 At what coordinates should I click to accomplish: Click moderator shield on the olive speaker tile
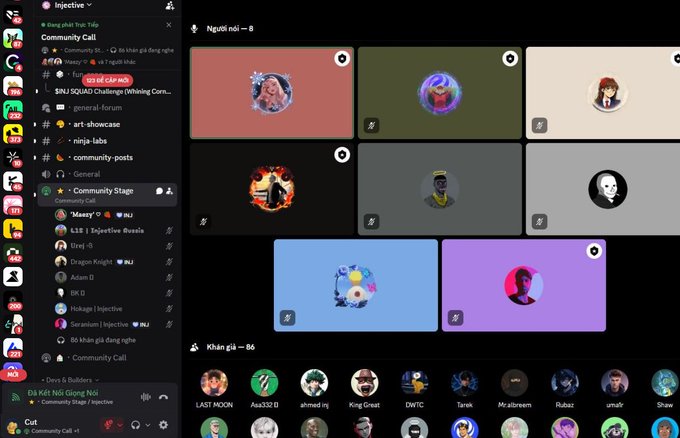(510, 59)
